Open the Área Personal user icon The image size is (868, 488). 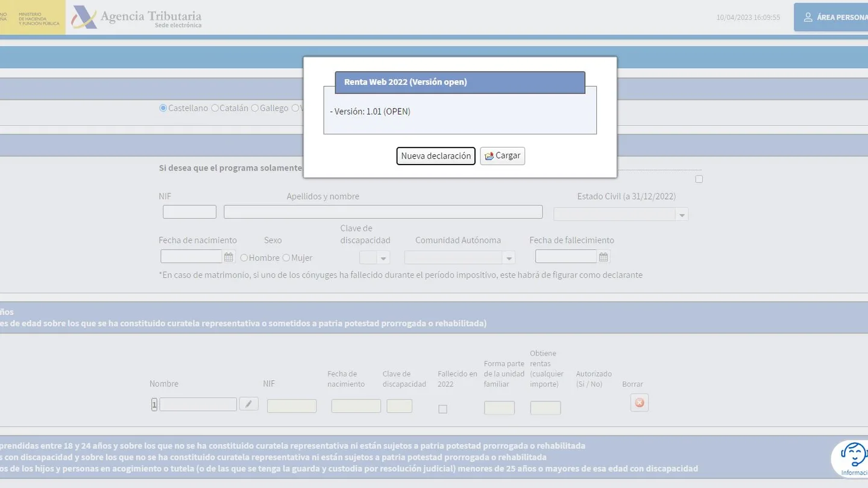[x=808, y=17]
